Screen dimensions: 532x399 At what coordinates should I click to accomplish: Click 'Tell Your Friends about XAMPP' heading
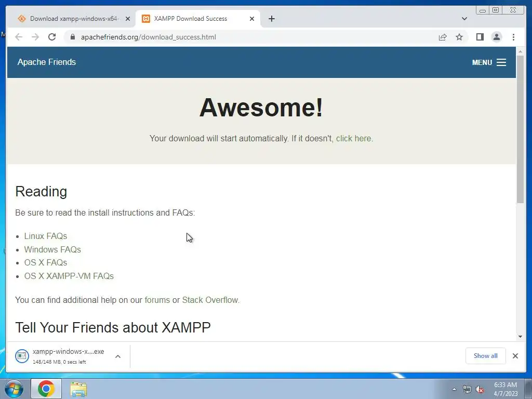[x=113, y=327]
